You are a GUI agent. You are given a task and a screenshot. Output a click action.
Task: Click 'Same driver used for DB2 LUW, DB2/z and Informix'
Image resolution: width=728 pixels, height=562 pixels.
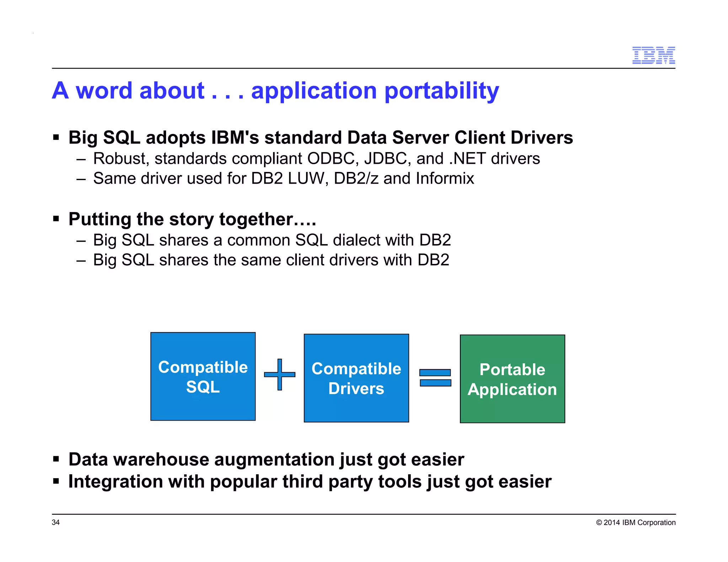click(x=283, y=178)
